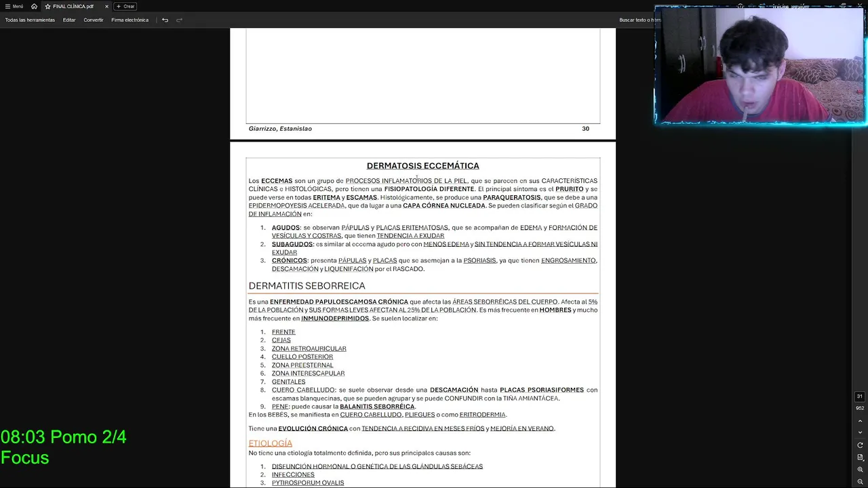This screenshot has height=488, width=868.
Task: Click the list item GENITALES
Action: 288,382
